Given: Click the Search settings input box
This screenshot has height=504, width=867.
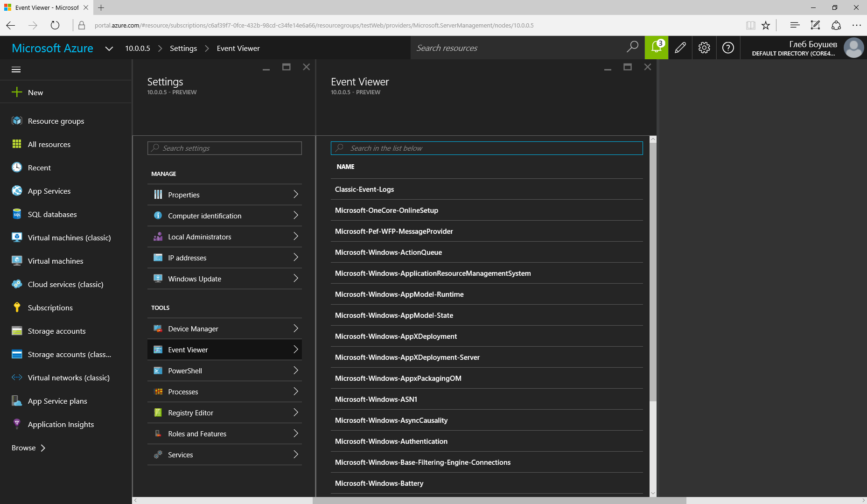Looking at the screenshot, I should coord(224,148).
